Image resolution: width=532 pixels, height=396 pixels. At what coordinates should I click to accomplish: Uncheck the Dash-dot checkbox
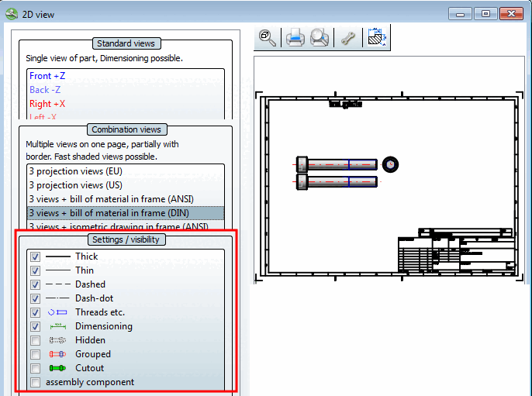pyautogui.click(x=36, y=298)
